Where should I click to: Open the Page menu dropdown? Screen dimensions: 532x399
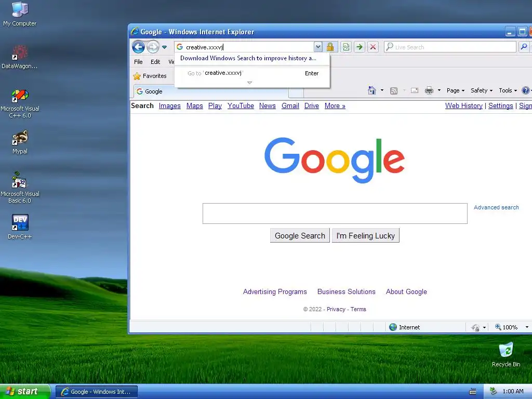(x=455, y=90)
